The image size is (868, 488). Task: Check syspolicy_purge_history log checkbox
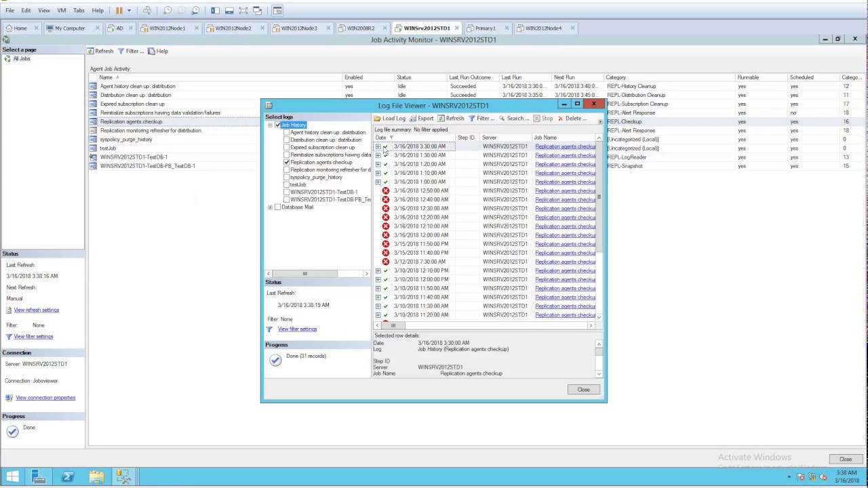click(x=286, y=177)
